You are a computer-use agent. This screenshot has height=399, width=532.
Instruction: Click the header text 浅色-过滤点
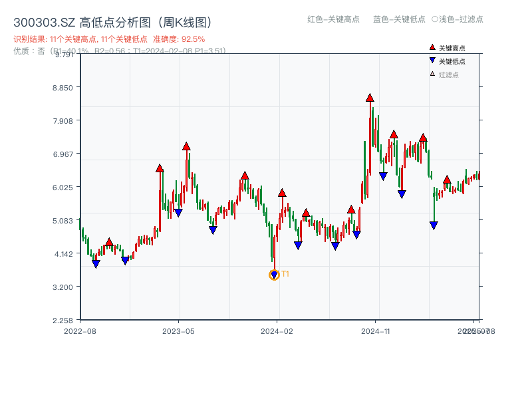click(x=458, y=19)
